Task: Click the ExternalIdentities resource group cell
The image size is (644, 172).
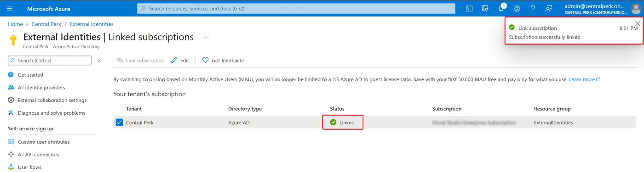Action: coord(553,122)
